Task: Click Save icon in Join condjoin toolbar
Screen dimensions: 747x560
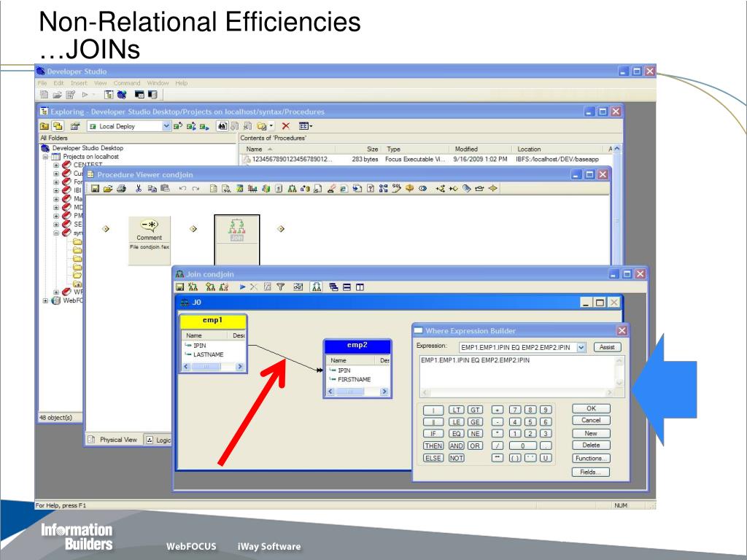Action: pyautogui.click(x=180, y=287)
